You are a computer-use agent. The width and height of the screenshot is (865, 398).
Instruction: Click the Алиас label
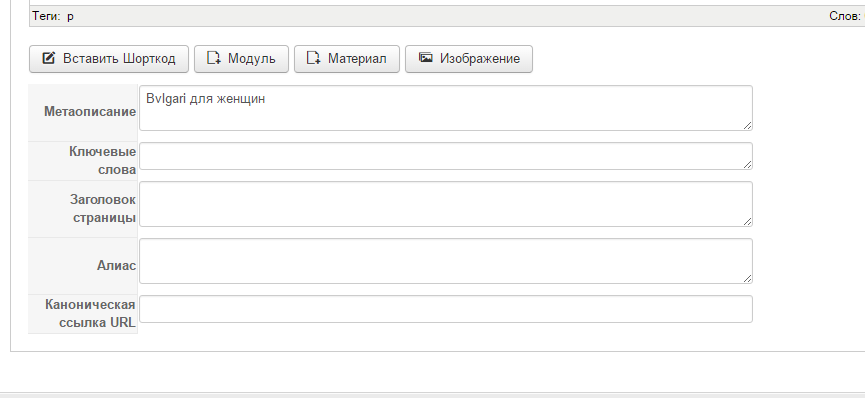pos(116,266)
